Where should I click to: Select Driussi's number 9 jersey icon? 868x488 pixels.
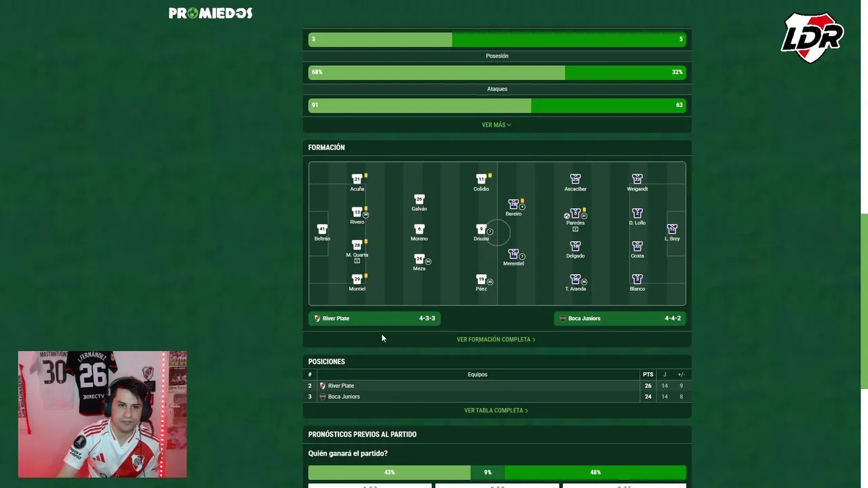pyautogui.click(x=481, y=229)
